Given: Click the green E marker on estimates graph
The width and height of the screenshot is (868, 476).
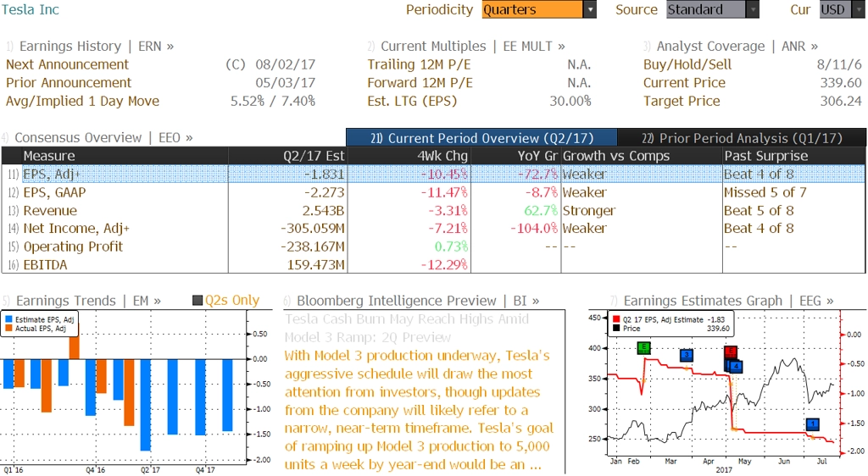Looking at the screenshot, I should (x=644, y=348).
